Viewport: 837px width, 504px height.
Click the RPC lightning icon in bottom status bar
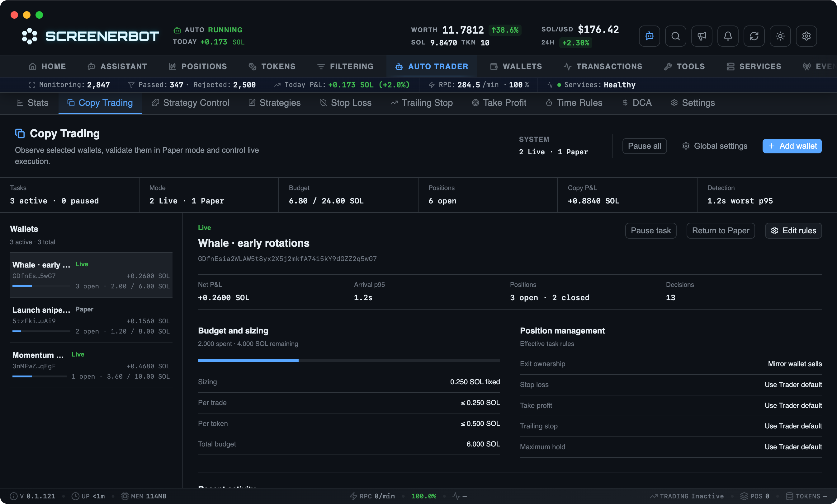click(353, 496)
